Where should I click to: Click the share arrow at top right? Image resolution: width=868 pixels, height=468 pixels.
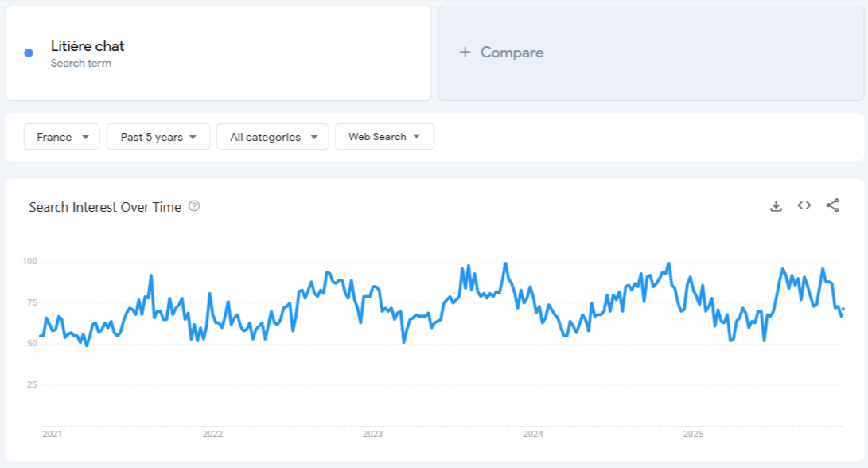click(x=833, y=205)
